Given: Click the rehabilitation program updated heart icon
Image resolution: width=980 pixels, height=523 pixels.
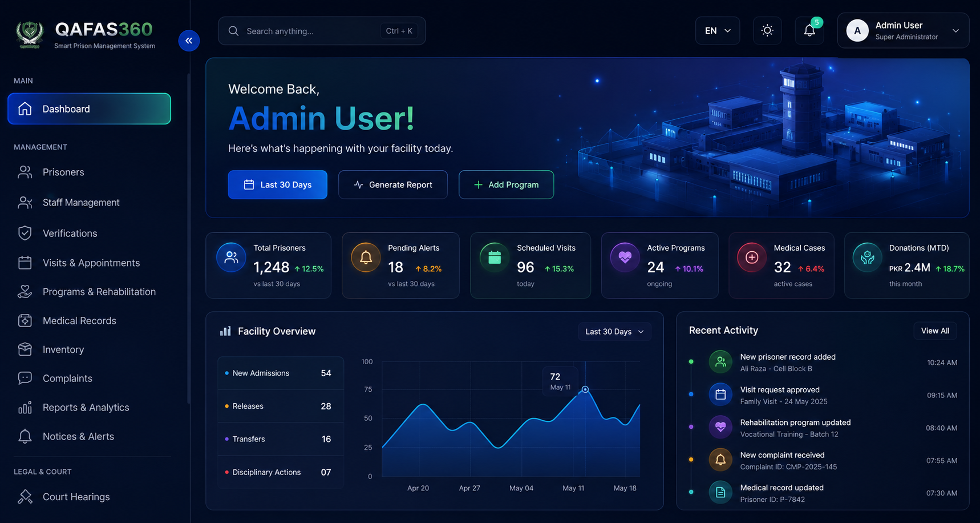Looking at the screenshot, I should [x=720, y=427].
